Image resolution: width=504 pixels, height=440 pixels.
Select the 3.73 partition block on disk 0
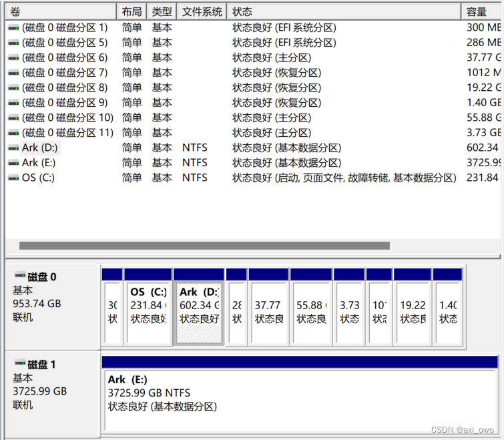(x=349, y=306)
